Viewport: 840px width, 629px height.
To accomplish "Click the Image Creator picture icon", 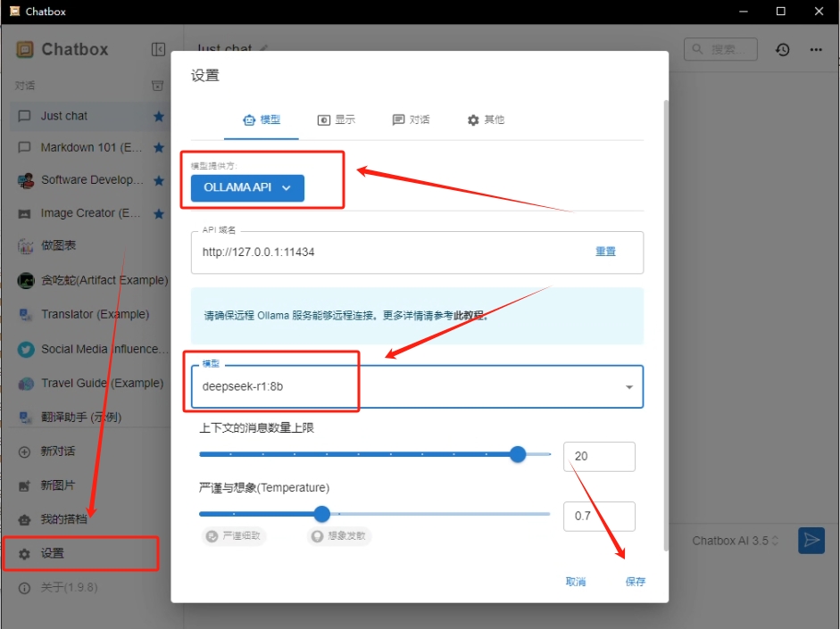I will (x=25, y=214).
